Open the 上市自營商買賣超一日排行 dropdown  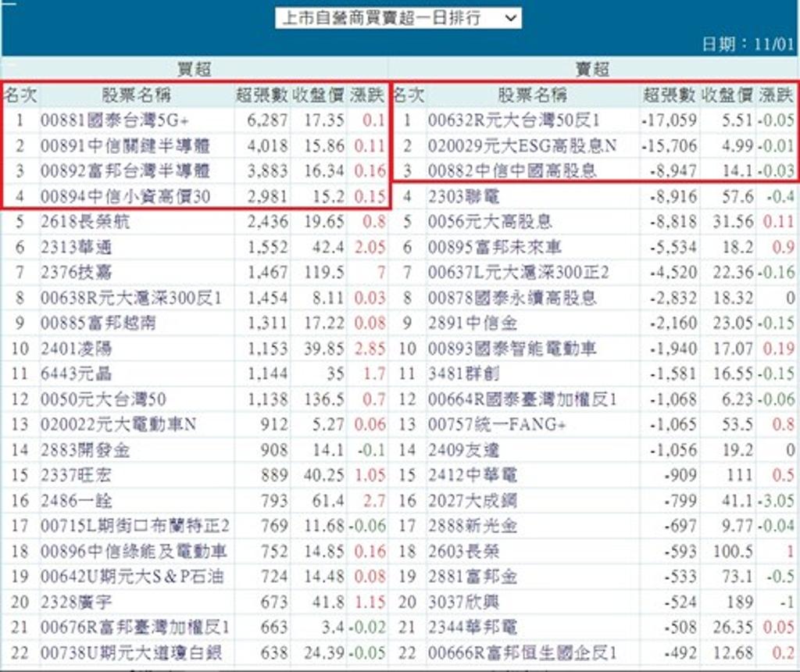click(x=398, y=19)
